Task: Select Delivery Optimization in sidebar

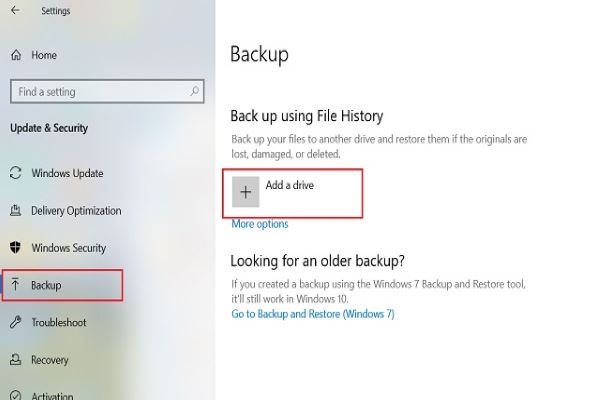Action: 76,211
